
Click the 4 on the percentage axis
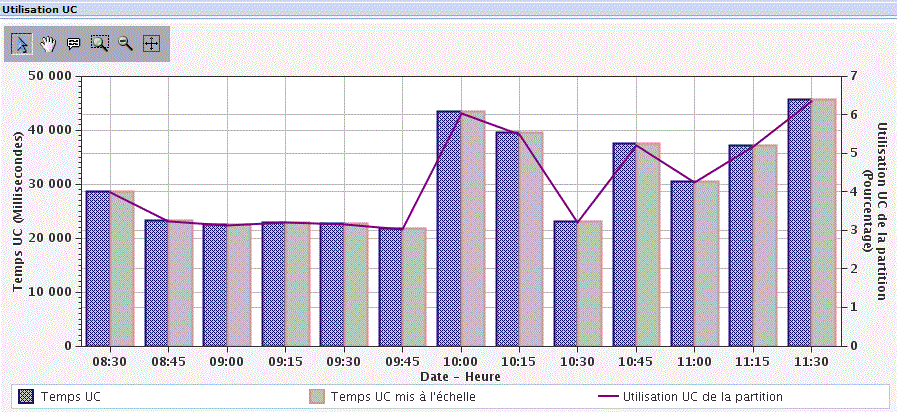pyautogui.click(x=853, y=192)
